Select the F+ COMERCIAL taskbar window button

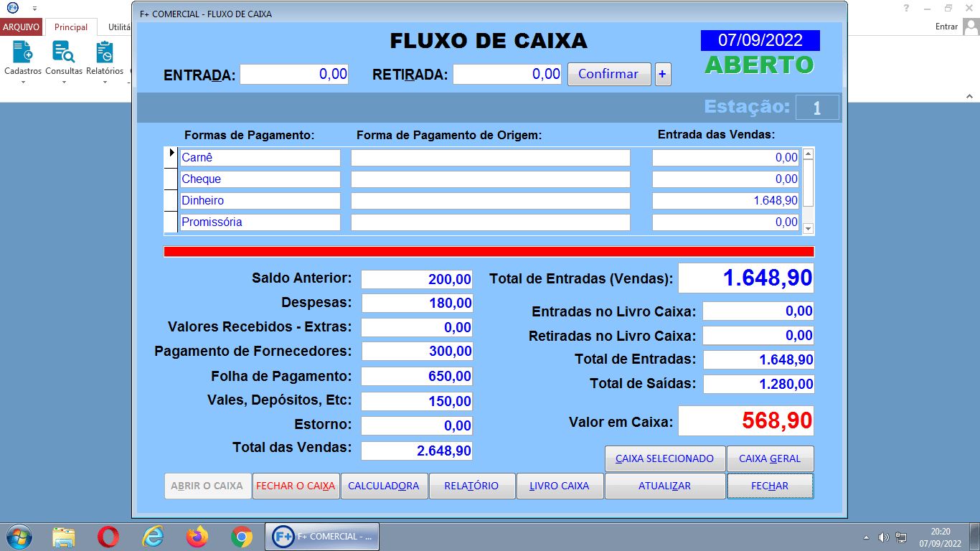click(x=321, y=536)
